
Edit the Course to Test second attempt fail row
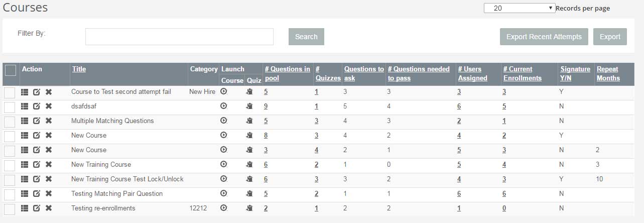pos(37,92)
